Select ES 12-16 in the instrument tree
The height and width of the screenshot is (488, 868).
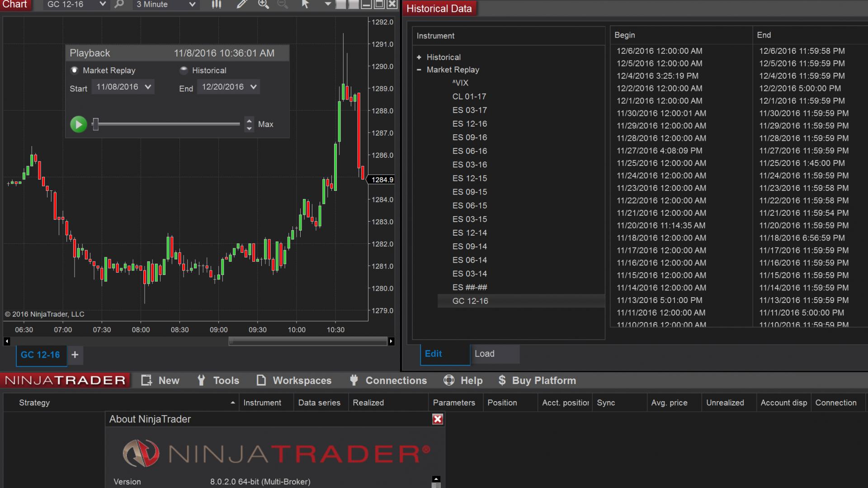tap(470, 123)
